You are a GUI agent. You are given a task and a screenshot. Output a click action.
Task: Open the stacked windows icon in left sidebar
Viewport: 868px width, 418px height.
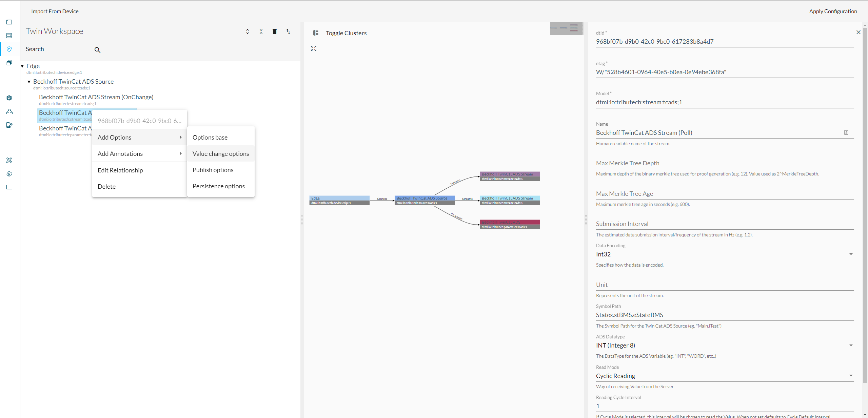coord(9,63)
